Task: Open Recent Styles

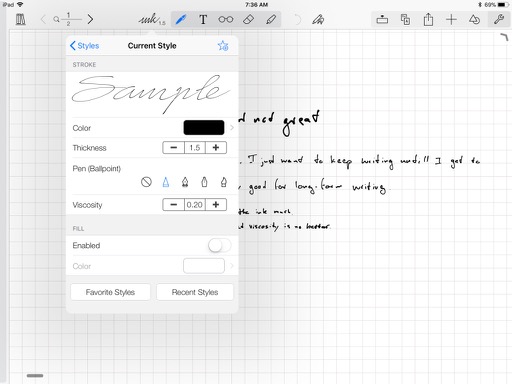Action: tap(195, 292)
